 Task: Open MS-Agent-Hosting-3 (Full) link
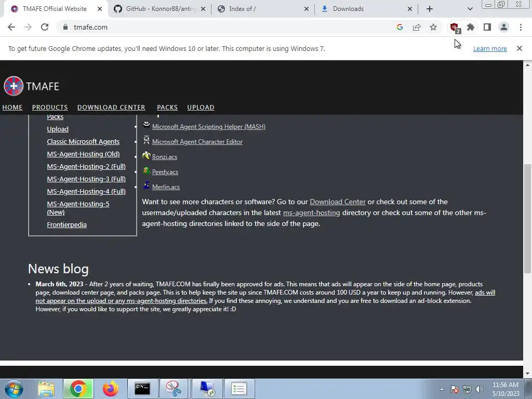point(86,179)
